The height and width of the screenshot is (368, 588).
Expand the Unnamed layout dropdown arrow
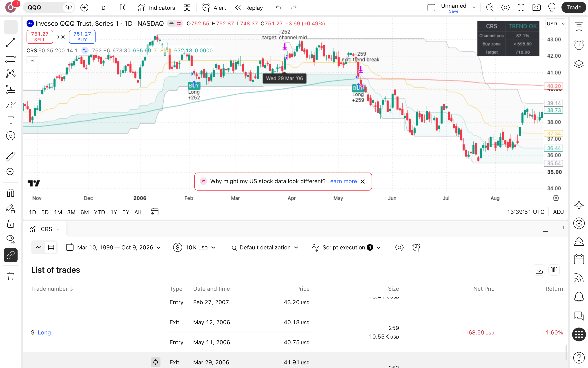pos(473,8)
